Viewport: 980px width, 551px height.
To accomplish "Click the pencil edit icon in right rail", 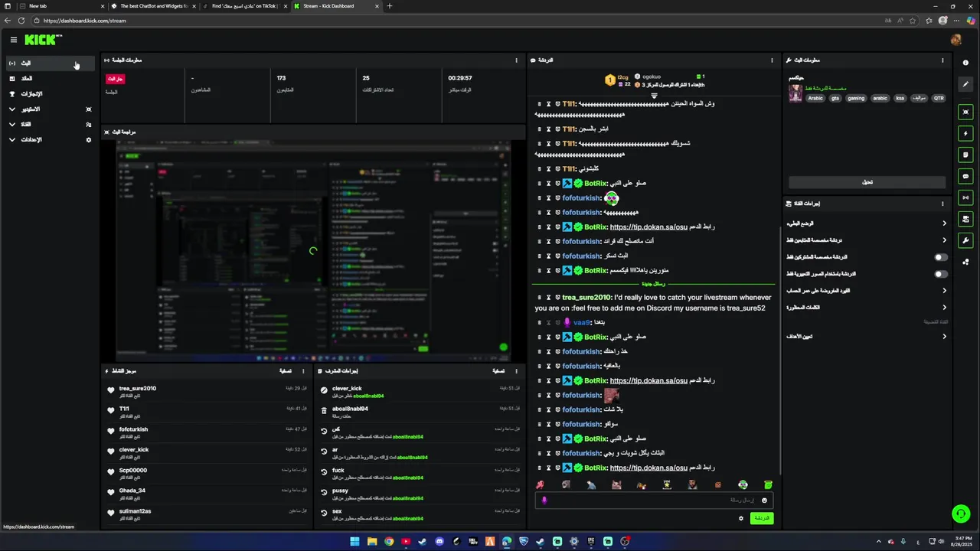I will (x=965, y=84).
